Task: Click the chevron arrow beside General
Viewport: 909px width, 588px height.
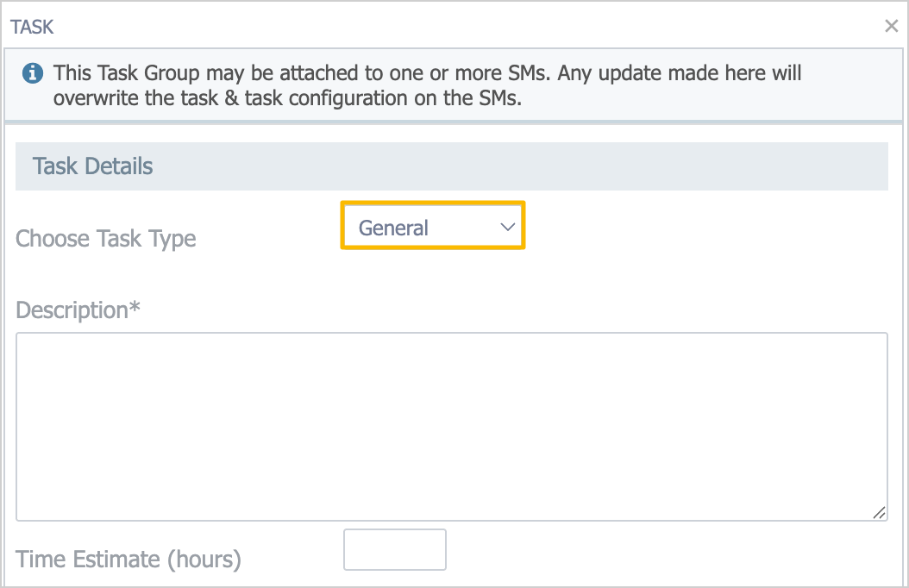Action: 507,228
